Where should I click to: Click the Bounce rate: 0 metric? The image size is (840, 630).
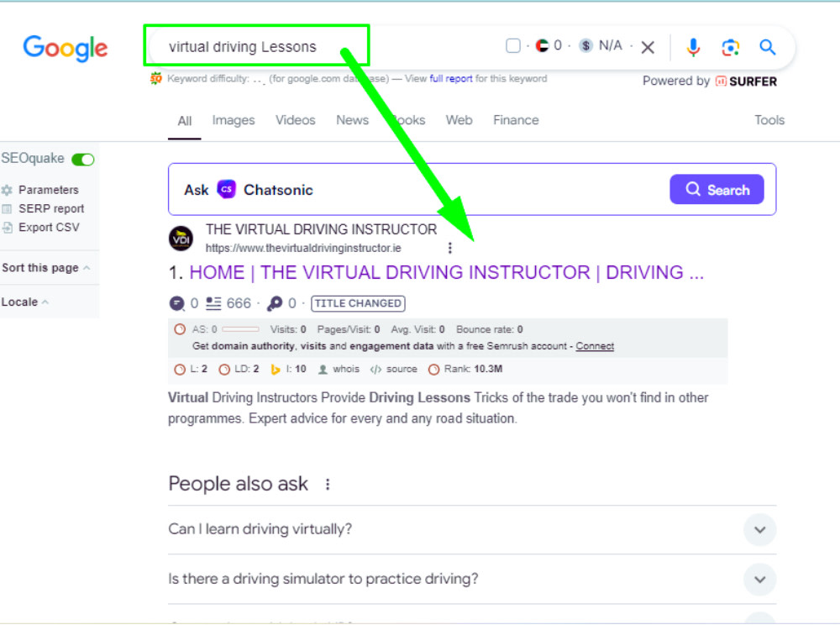pyautogui.click(x=489, y=329)
